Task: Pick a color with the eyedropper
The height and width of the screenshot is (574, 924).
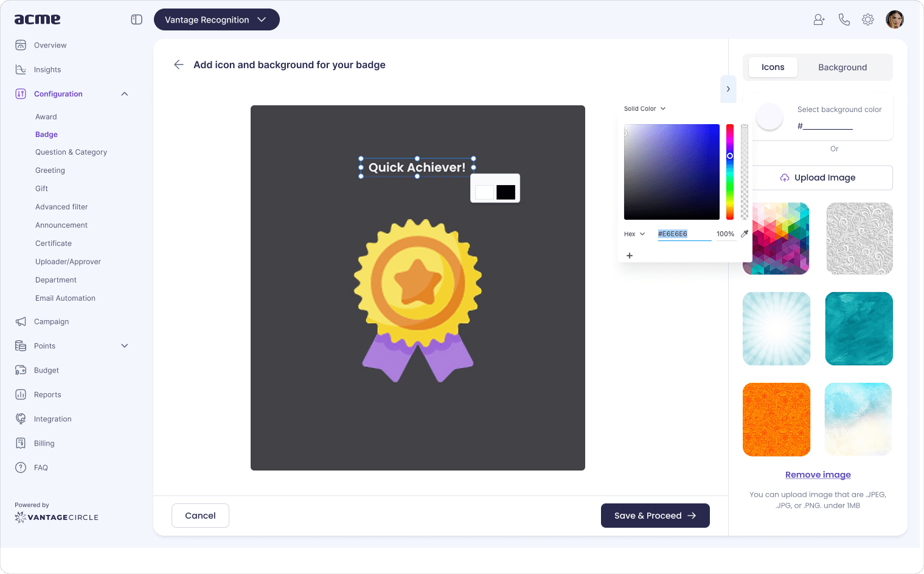Action: tap(745, 234)
